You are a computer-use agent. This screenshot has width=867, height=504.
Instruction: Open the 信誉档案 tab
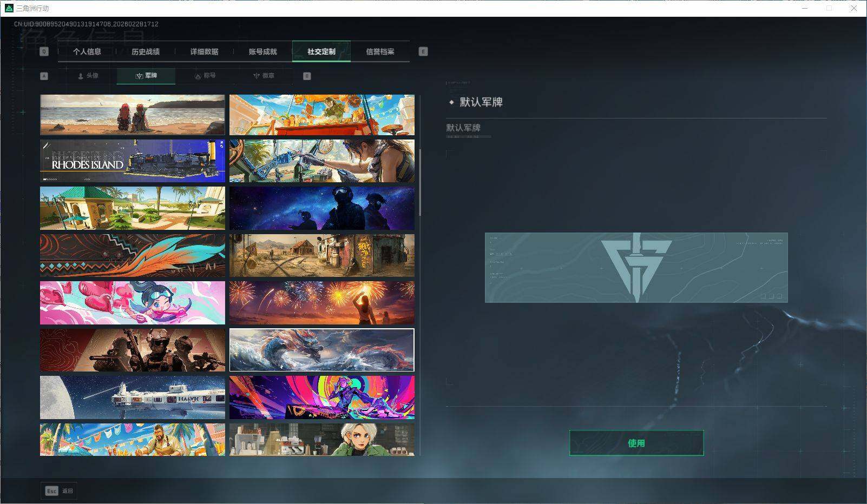click(380, 52)
